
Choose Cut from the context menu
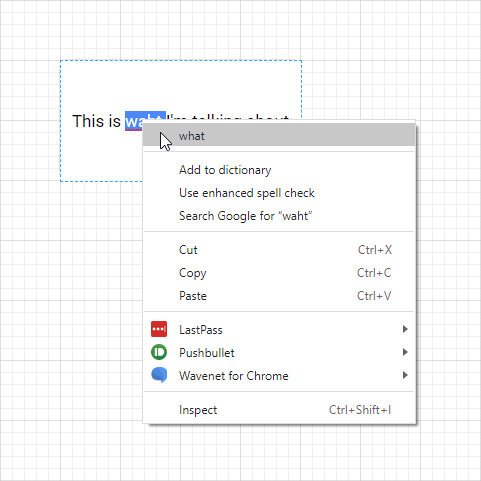point(279,250)
